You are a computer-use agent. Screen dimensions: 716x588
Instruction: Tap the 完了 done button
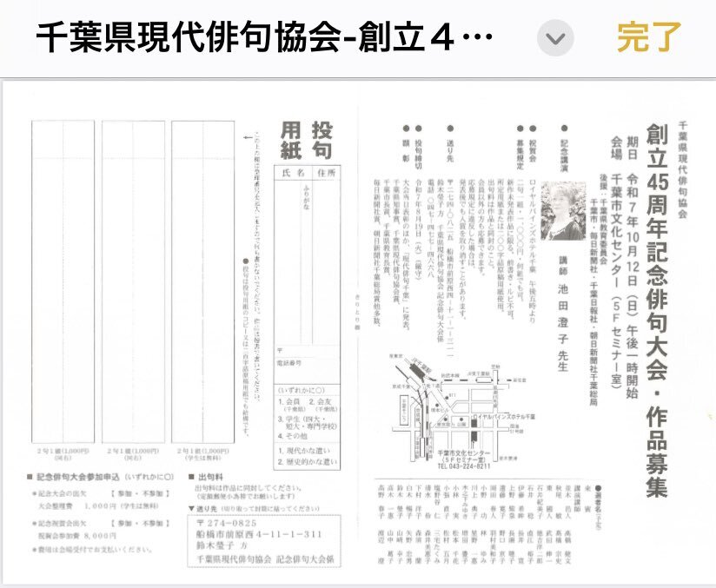point(649,37)
